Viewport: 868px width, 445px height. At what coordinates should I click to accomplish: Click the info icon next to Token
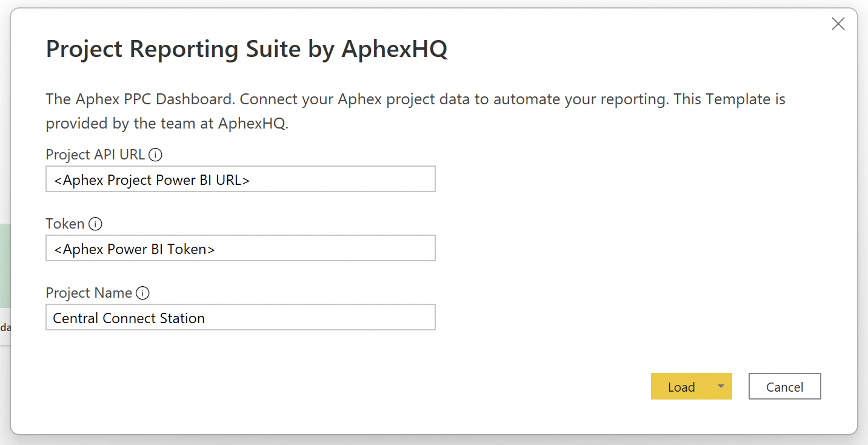tap(95, 224)
